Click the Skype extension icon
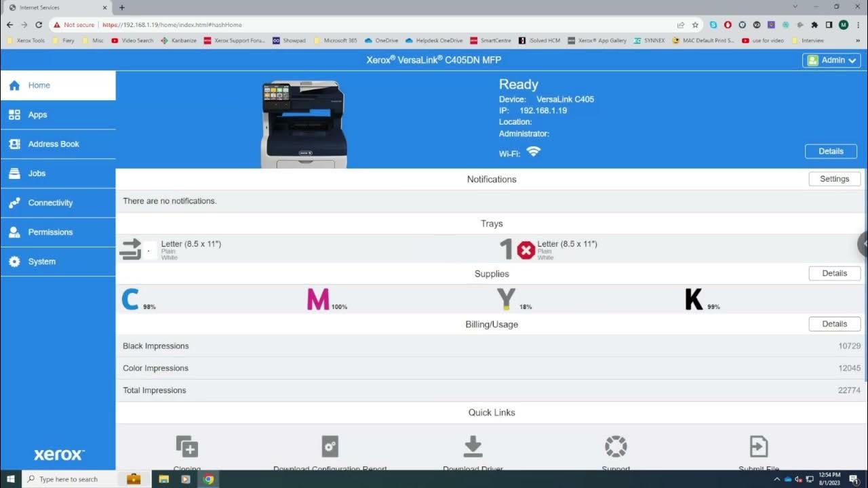 click(713, 24)
